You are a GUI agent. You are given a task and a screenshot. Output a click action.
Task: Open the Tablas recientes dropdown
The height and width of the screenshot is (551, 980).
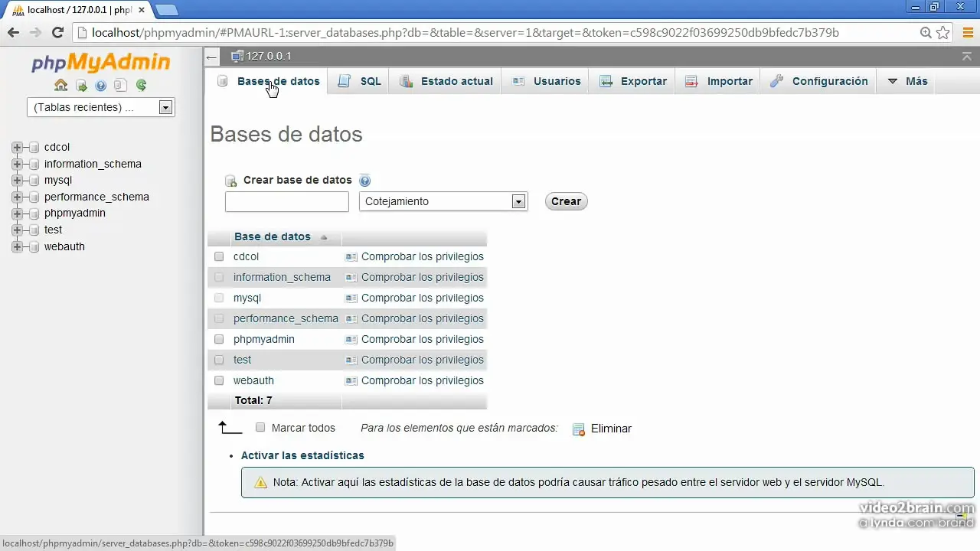101,108
